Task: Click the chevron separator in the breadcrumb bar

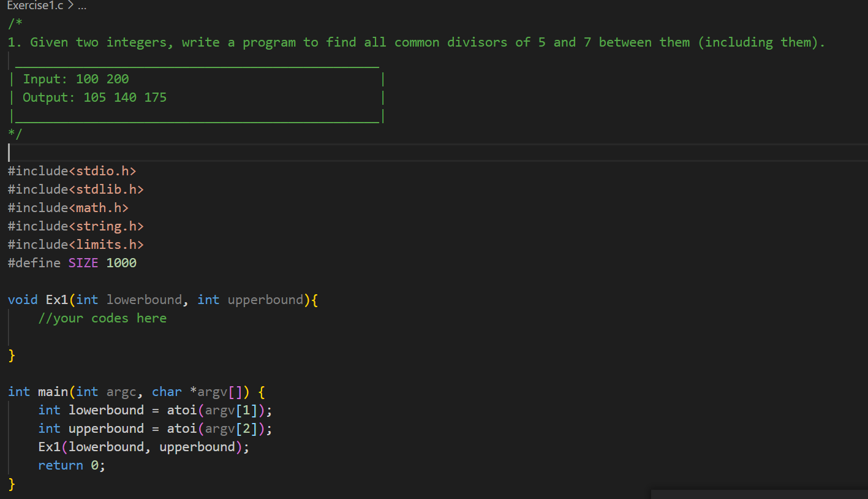Action: [70, 6]
